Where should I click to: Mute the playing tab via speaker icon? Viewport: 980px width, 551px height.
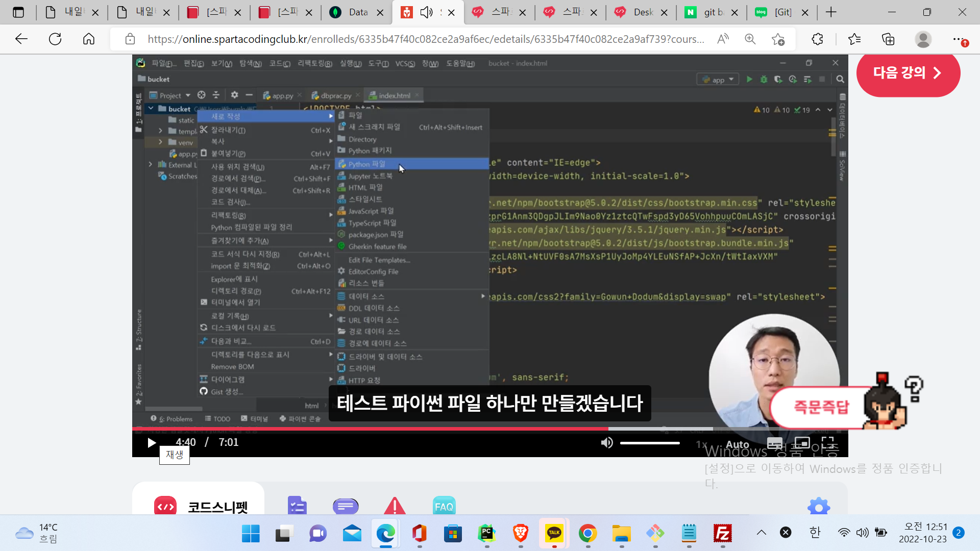pyautogui.click(x=426, y=12)
